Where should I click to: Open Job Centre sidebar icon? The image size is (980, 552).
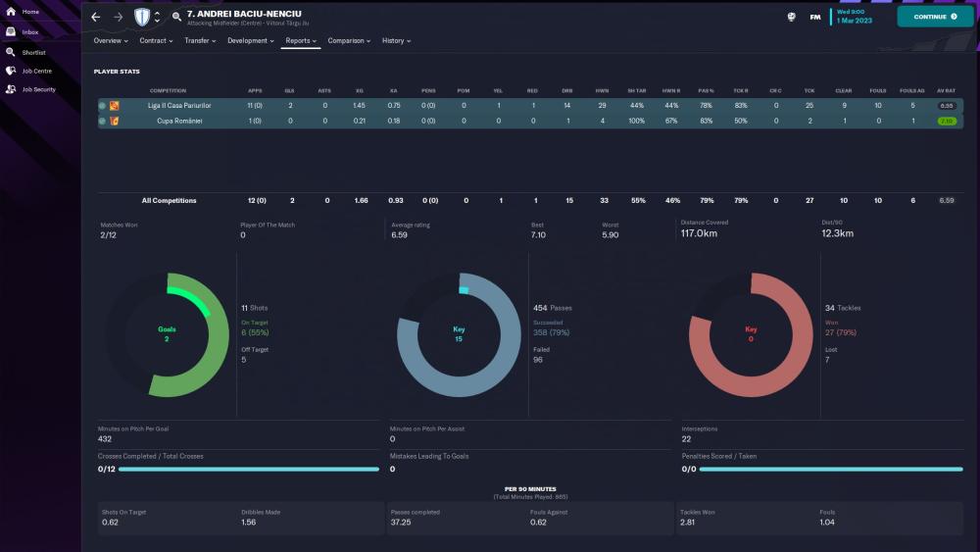[11, 71]
